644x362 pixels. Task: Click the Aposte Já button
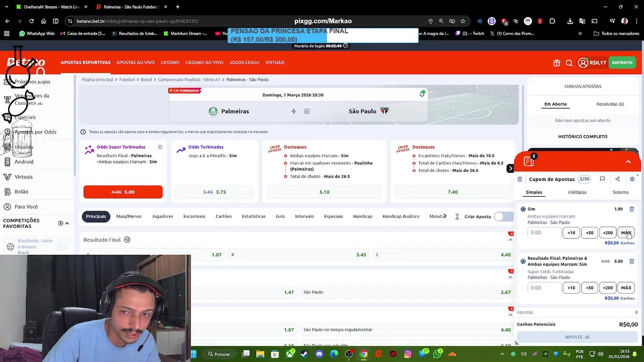577,337
